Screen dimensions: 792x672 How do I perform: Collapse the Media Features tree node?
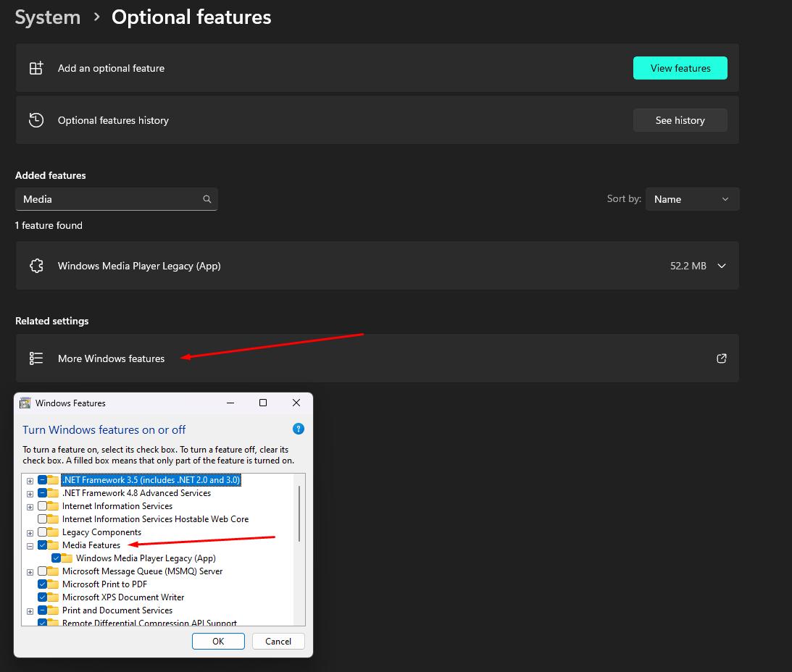(30, 546)
